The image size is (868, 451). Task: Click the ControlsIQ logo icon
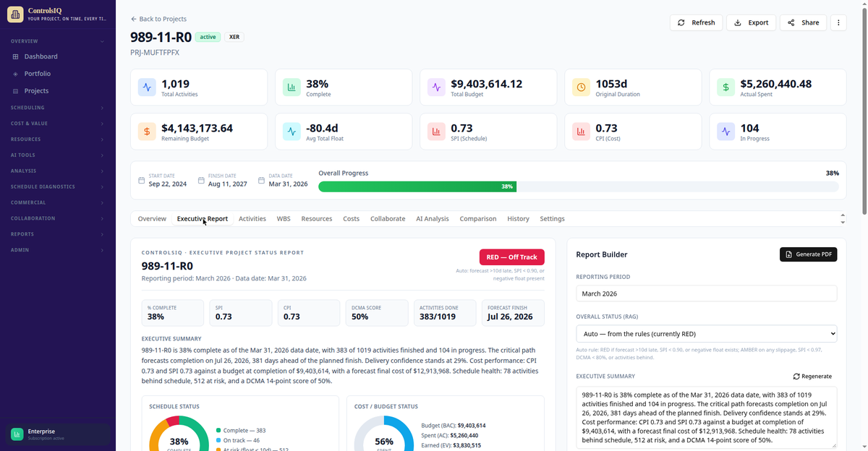[15, 14]
